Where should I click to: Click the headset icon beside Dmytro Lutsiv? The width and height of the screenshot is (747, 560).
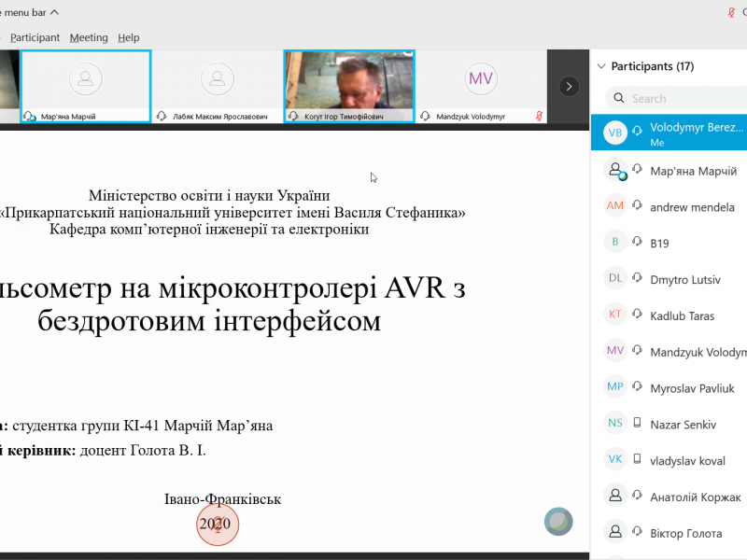(637, 279)
